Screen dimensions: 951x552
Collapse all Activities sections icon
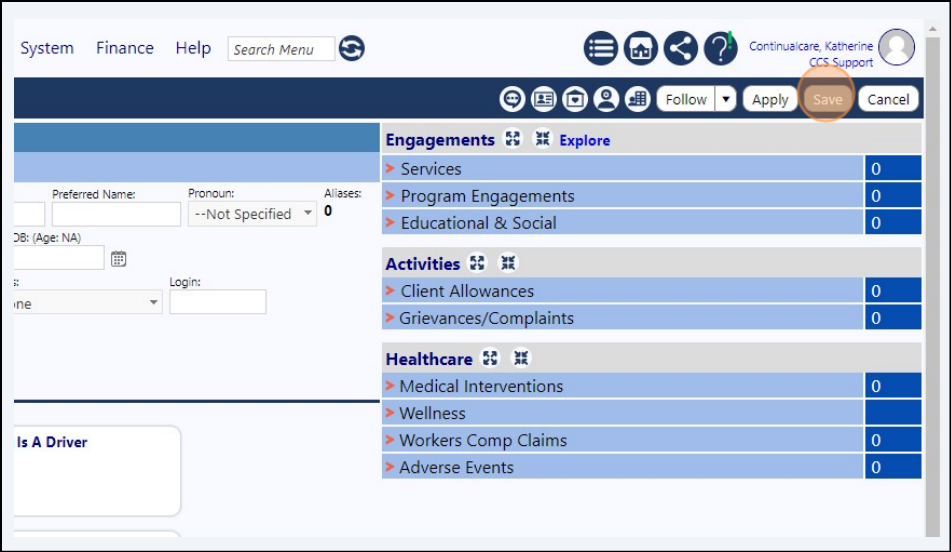coord(508,263)
